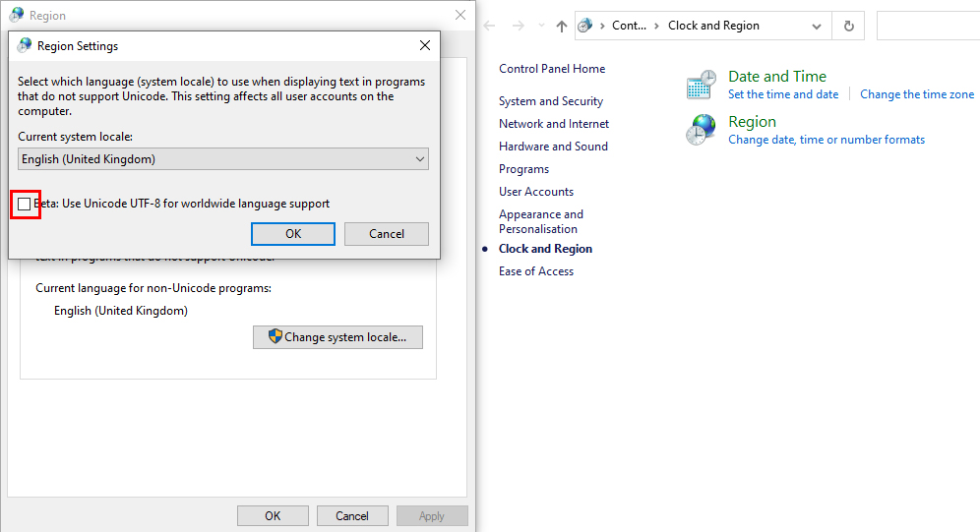Click the Control Panel search field

tap(927, 26)
